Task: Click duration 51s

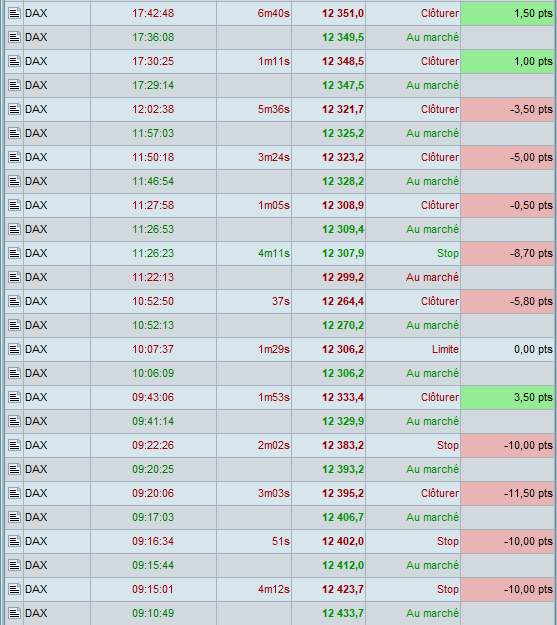Action: point(281,541)
